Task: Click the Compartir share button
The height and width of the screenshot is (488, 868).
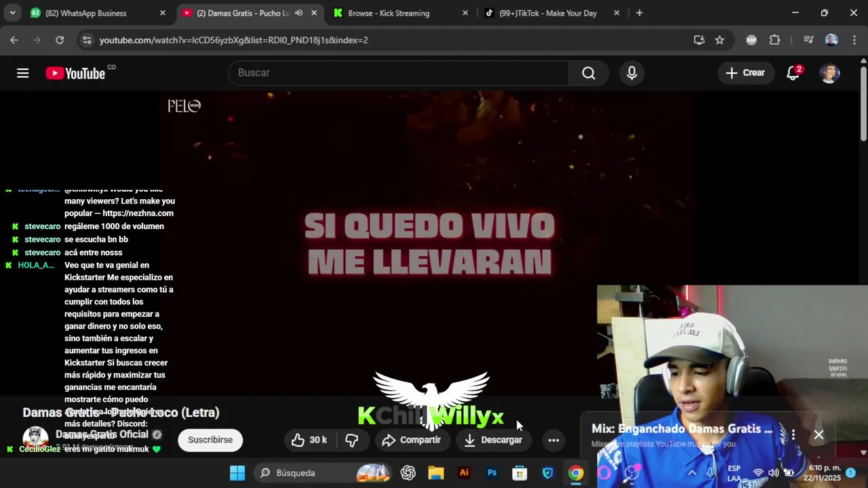Action: point(412,440)
